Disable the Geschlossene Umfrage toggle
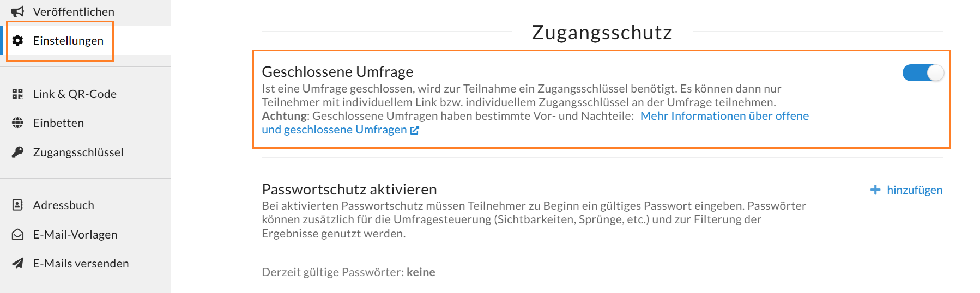 click(x=923, y=73)
